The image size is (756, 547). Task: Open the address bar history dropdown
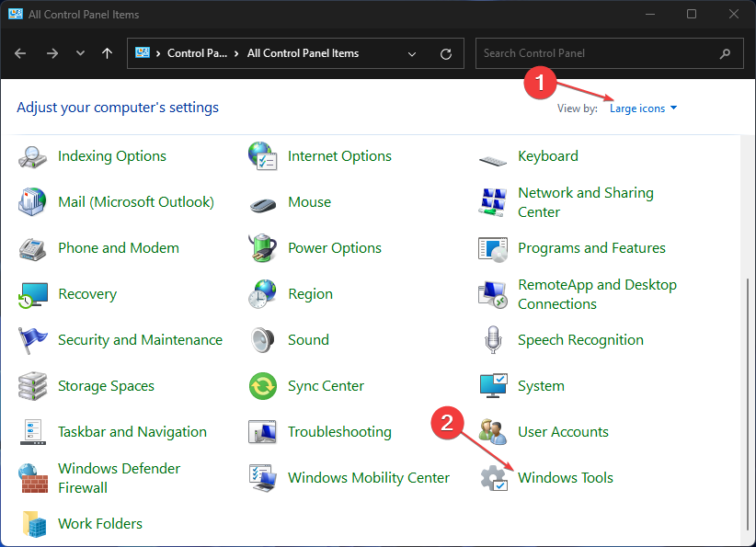[x=411, y=53]
